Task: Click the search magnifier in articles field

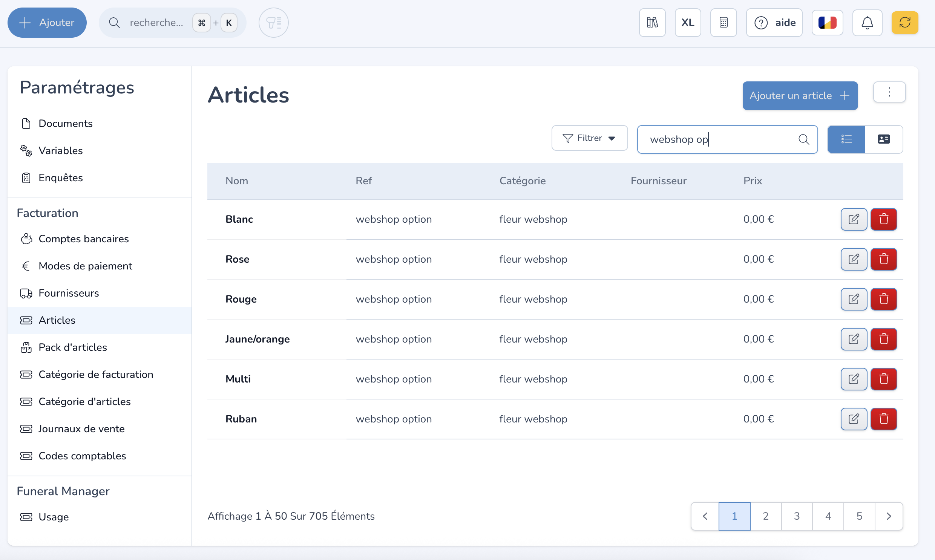Action: [x=804, y=139]
